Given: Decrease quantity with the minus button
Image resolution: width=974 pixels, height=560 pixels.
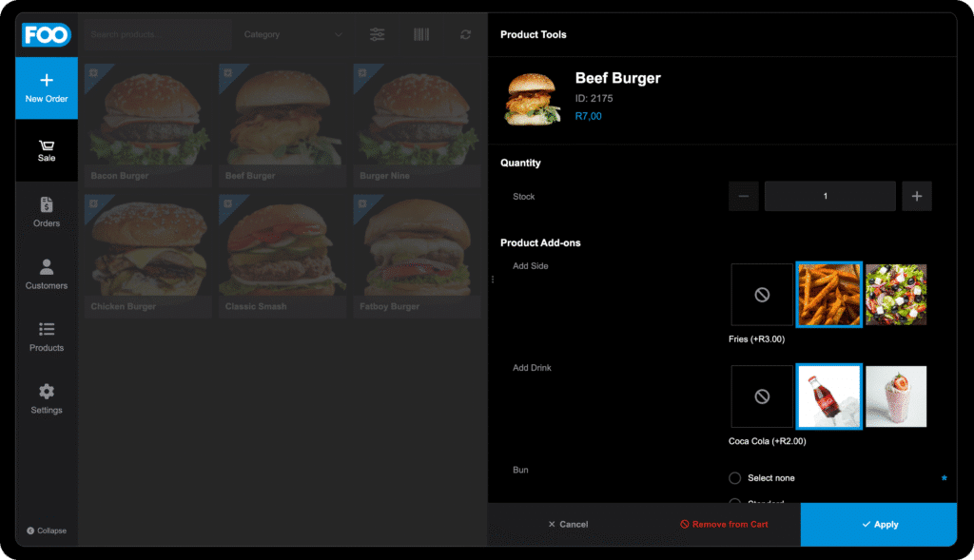Looking at the screenshot, I should coord(743,196).
